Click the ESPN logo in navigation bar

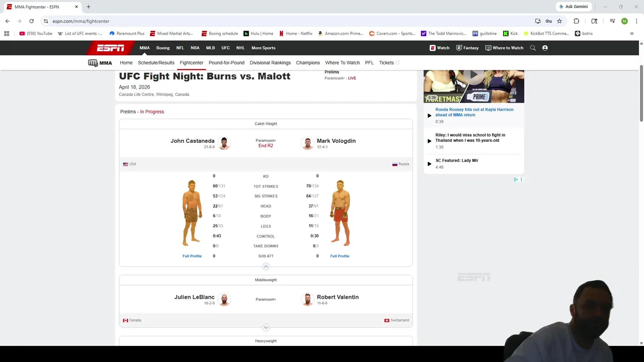[111, 48]
